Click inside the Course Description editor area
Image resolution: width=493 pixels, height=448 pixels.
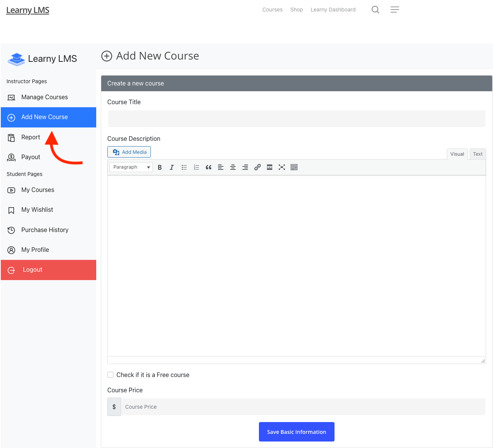[x=297, y=266]
